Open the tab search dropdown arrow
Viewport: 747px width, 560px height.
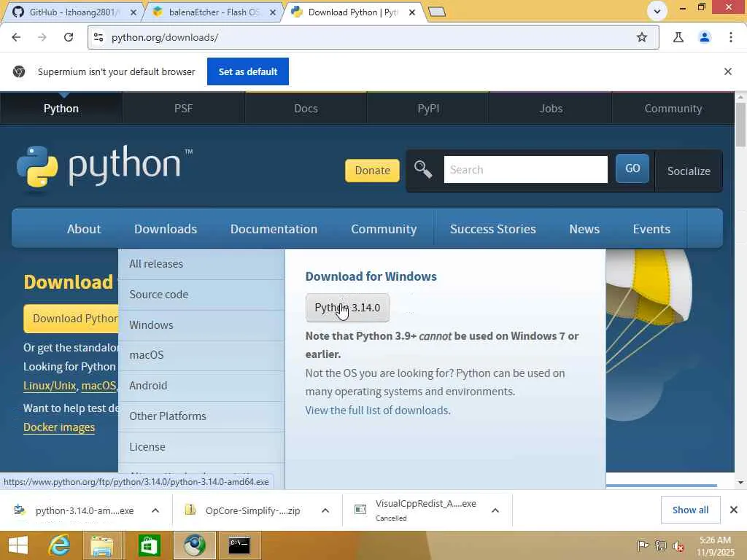(x=657, y=11)
